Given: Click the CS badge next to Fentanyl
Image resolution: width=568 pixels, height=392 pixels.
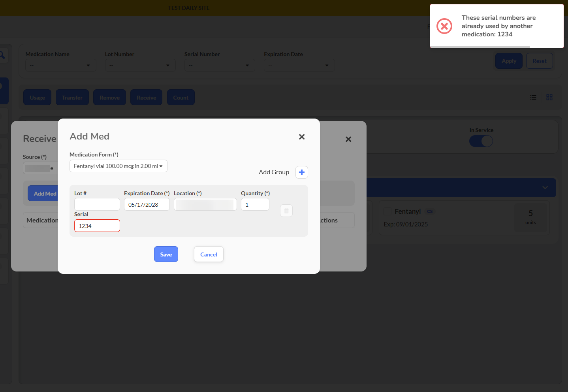Looking at the screenshot, I should pyautogui.click(x=430, y=211).
